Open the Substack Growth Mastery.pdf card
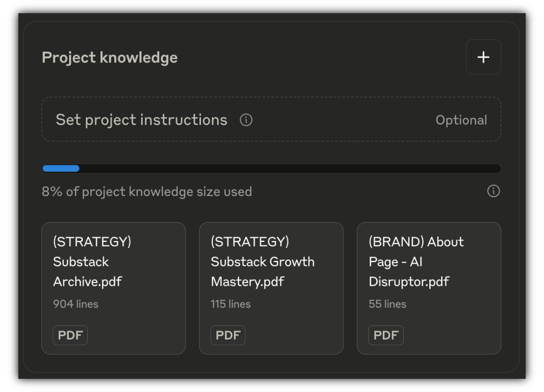The image size is (544, 392). pos(271,288)
